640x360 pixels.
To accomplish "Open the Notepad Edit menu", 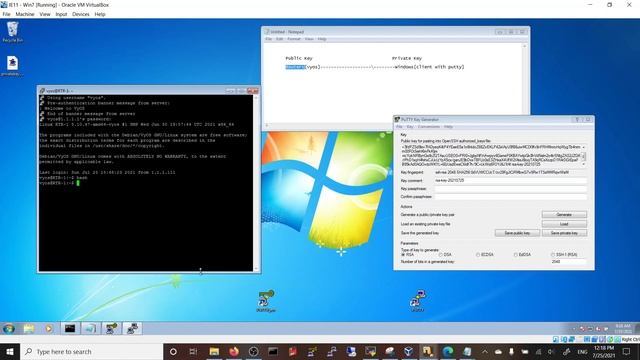I will click(280, 39).
